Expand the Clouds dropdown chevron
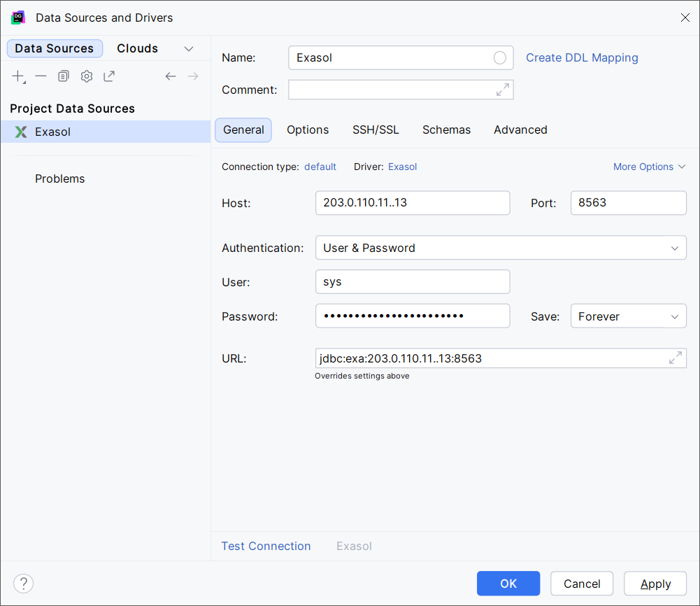Viewport: 700px width, 606px height. [x=188, y=48]
